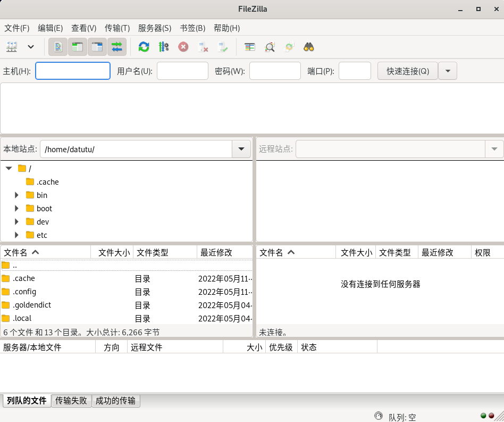Viewport: 504px width, 422px height.
Task: Sort remote files by 文件名 column
Action: (x=296, y=252)
